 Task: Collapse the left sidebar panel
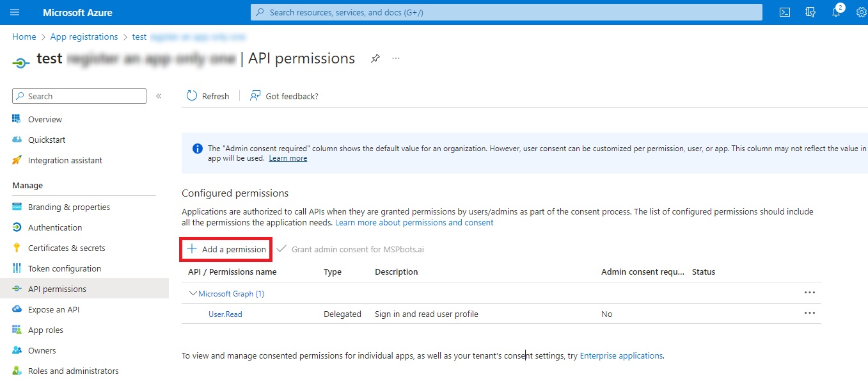159,95
